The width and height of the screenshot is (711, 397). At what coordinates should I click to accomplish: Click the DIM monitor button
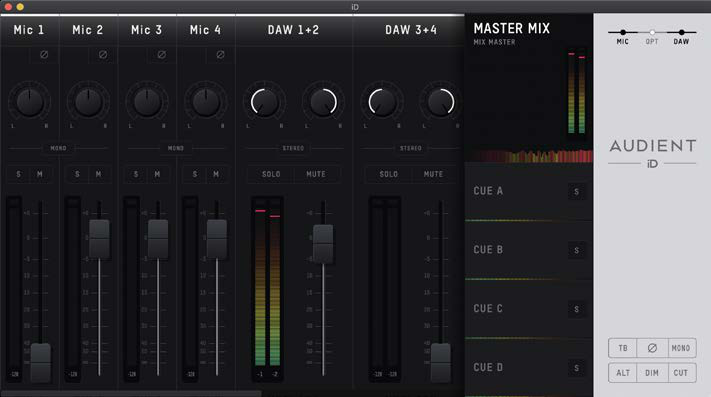pyautogui.click(x=652, y=373)
